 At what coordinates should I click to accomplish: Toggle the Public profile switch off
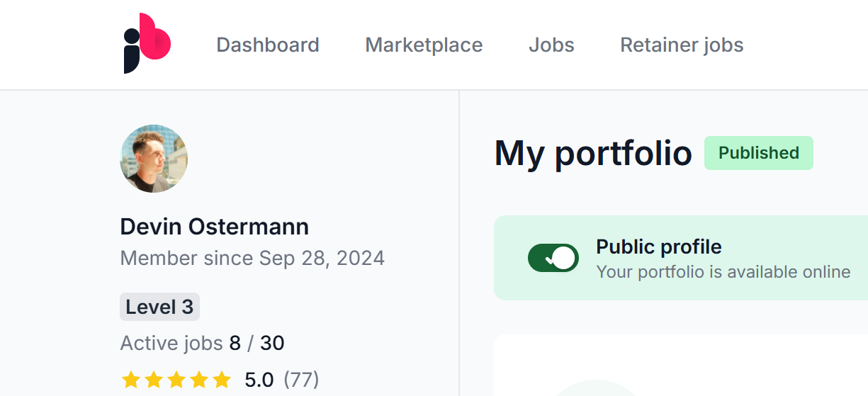tap(553, 258)
